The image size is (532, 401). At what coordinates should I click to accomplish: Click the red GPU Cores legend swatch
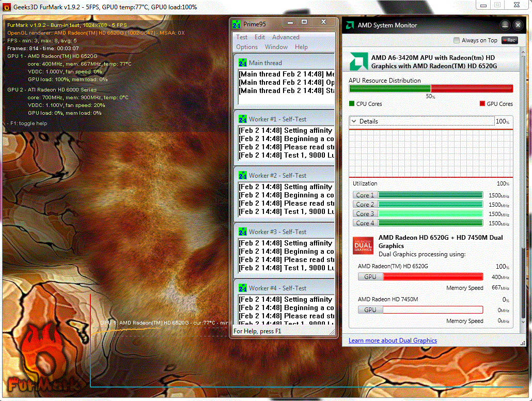click(x=482, y=103)
